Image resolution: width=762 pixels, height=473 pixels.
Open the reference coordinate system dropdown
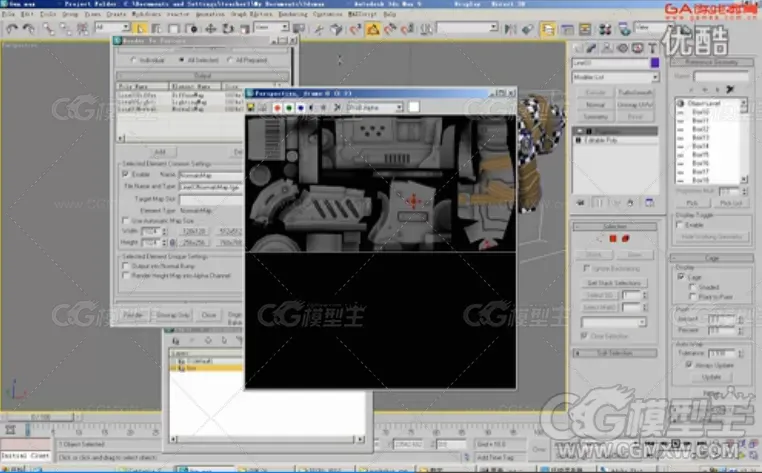point(271,27)
